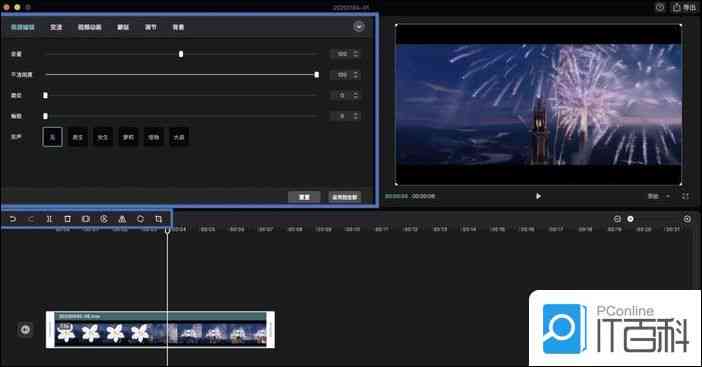Select the crop tool in timeline toolbar
The image size is (702, 367).
click(158, 219)
